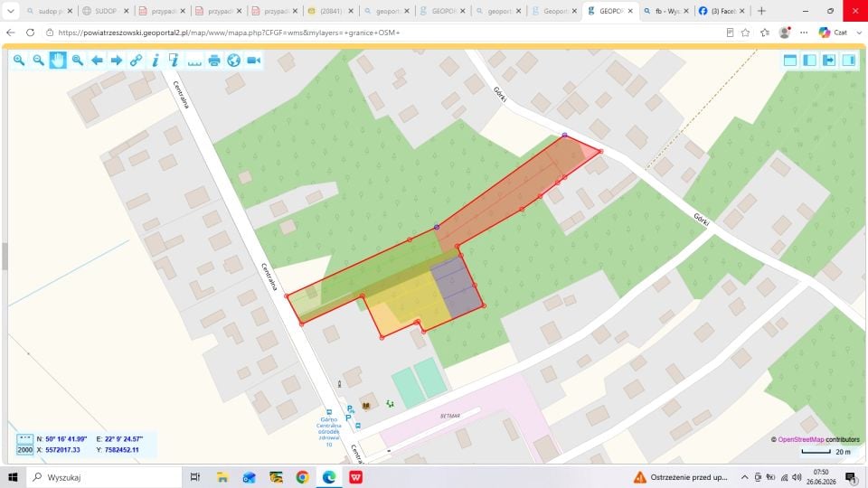Image resolution: width=868 pixels, height=488 pixels.
Task: Open the OpenStreetMap attribution link
Action: 800,439
